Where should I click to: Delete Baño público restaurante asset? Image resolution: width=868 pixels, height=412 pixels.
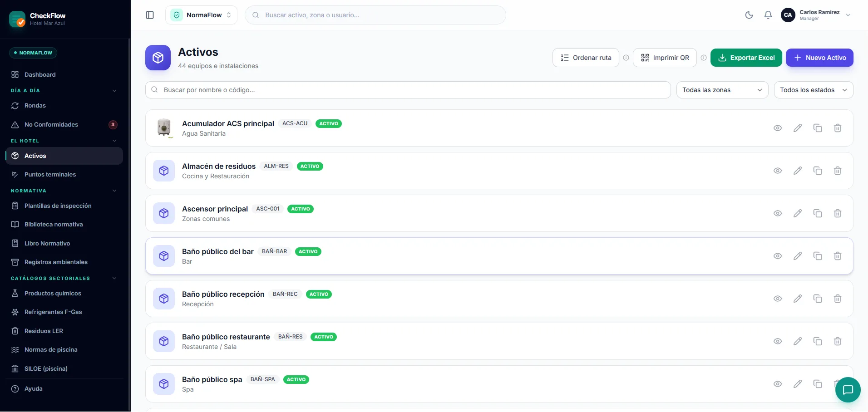tap(838, 341)
